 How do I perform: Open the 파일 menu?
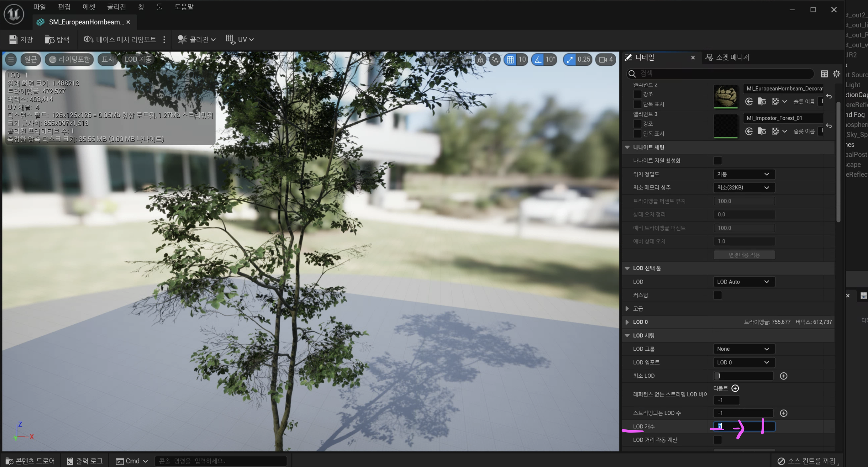point(40,7)
